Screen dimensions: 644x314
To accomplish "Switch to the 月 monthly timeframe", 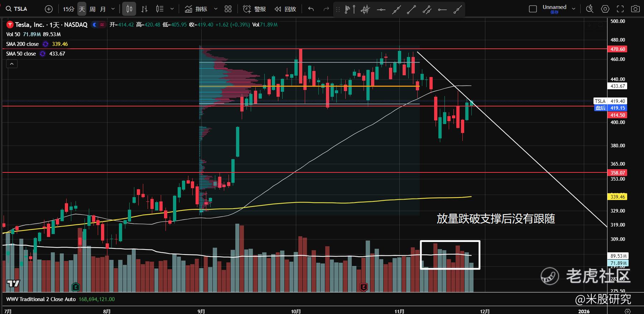I will click(x=103, y=9).
